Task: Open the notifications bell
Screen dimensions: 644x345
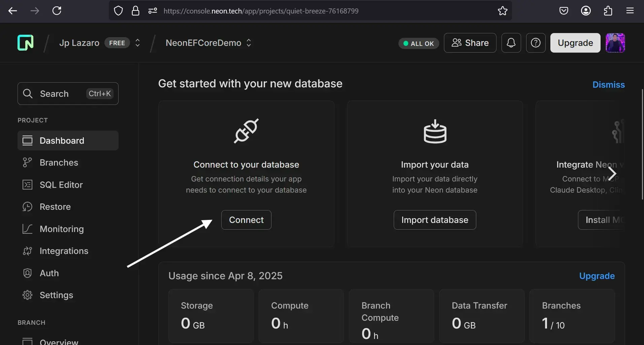Action: pos(511,43)
